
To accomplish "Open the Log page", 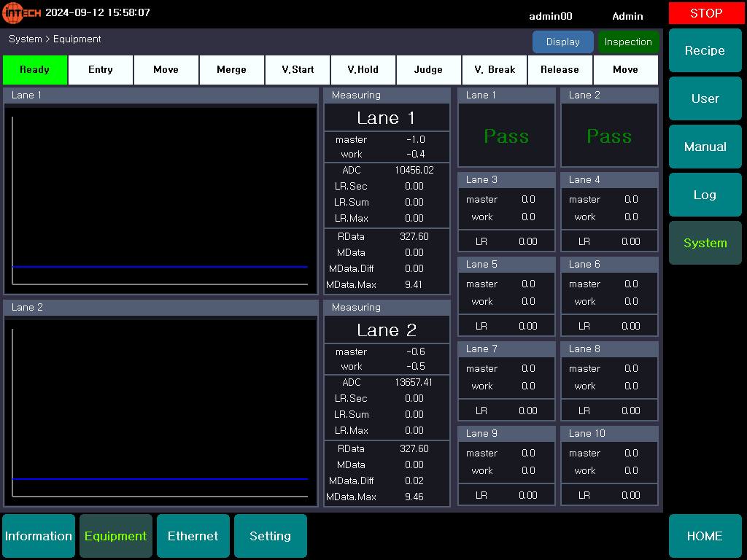I will click(x=705, y=195).
